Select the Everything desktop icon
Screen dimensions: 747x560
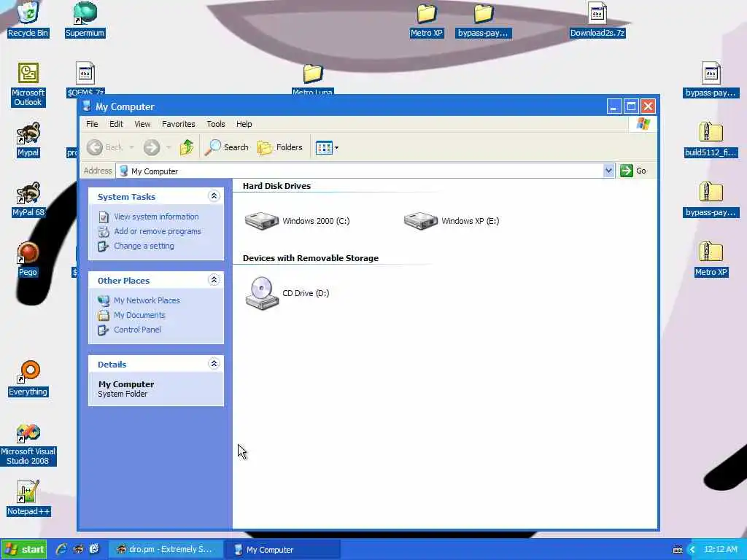(x=28, y=378)
